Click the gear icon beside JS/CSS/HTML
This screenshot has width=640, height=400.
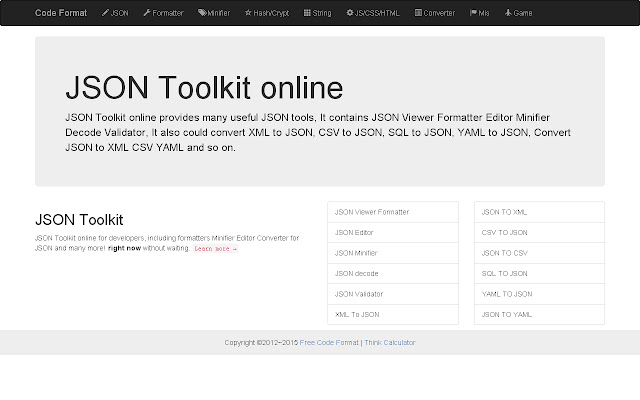tap(349, 14)
